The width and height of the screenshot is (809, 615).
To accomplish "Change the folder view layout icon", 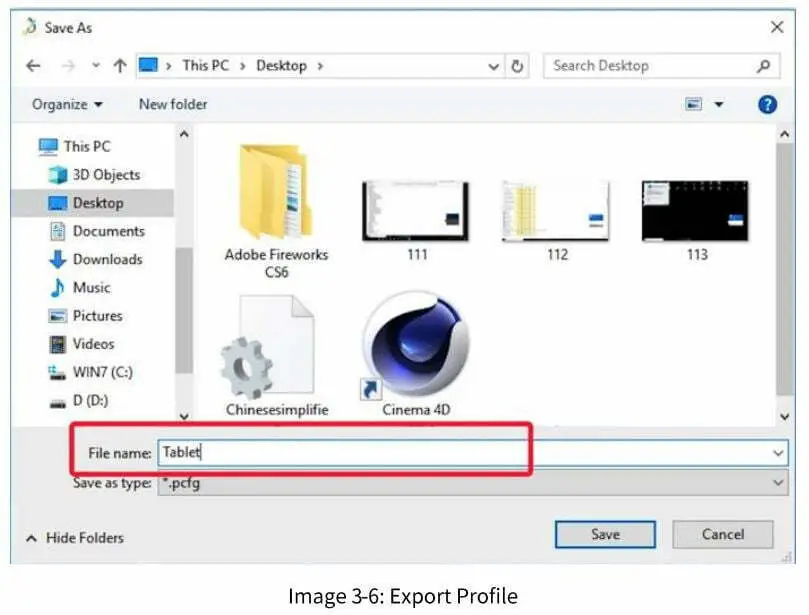I will click(694, 103).
